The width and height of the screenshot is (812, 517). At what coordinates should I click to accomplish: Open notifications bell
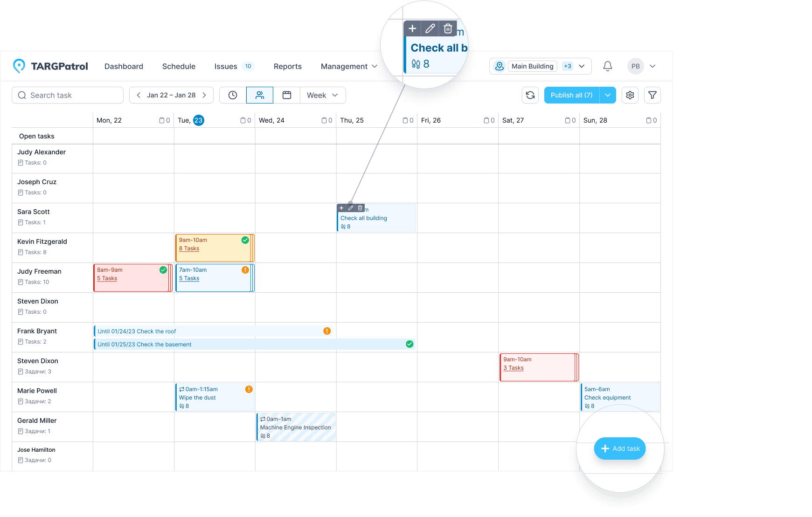pos(608,66)
